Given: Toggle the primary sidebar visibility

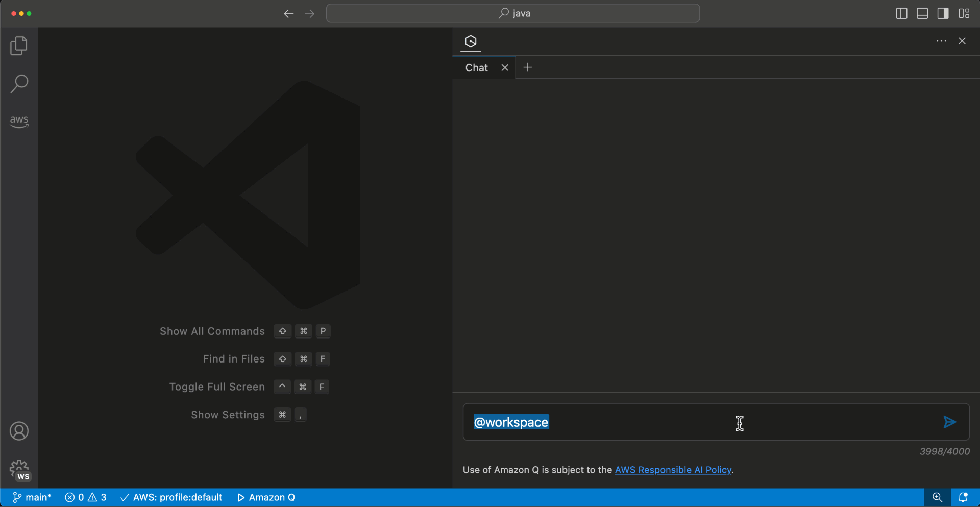Looking at the screenshot, I should [901, 14].
